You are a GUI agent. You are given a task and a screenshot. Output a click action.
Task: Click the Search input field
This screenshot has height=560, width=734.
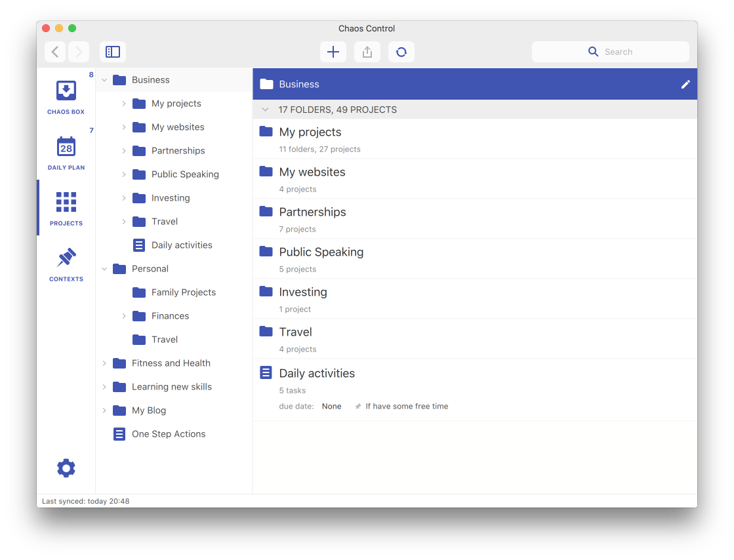[x=617, y=52]
